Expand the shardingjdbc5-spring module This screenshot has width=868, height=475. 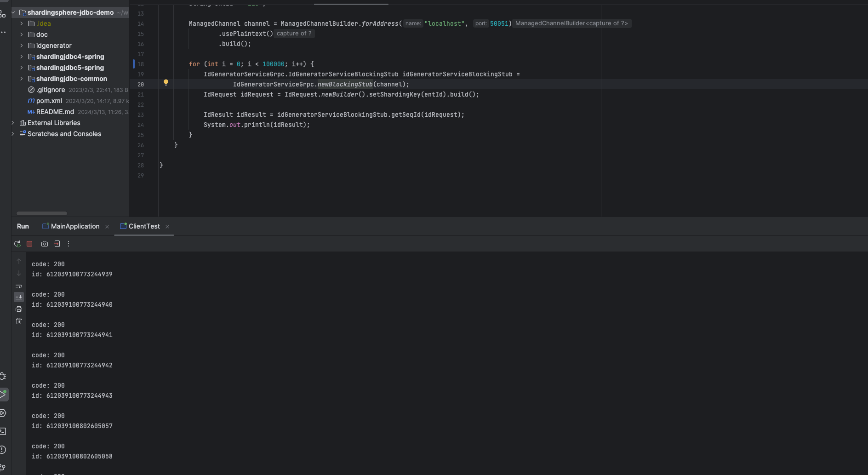coord(22,68)
